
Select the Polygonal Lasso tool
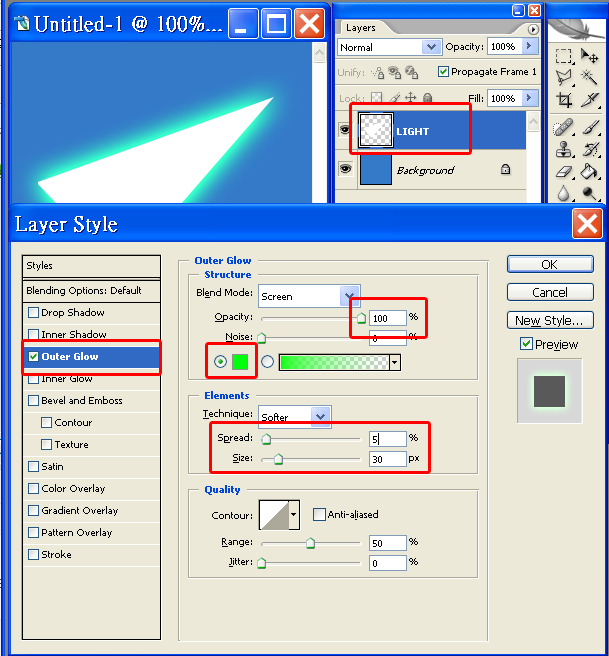click(x=563, y=77)
